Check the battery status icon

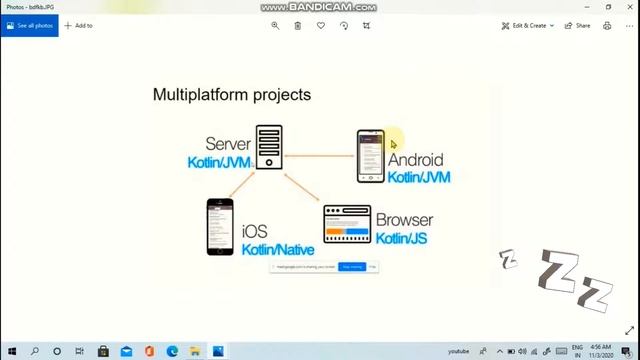(x=511, y=351)
